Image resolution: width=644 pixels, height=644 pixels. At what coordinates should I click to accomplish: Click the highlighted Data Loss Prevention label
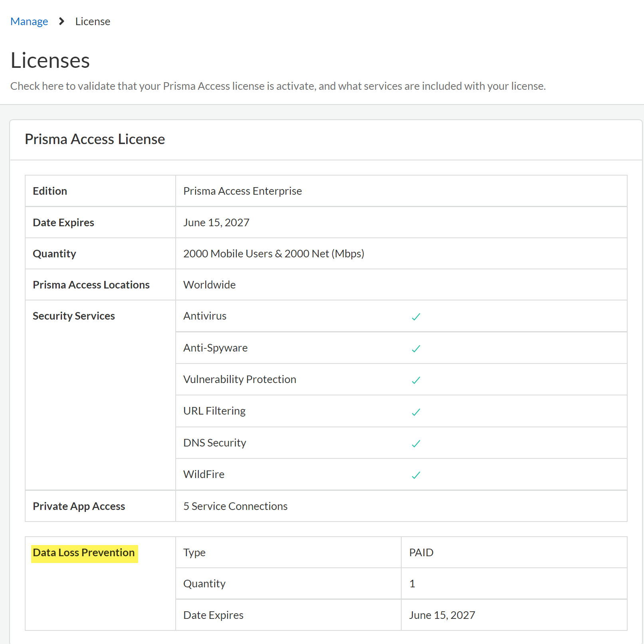click(84, 553)
